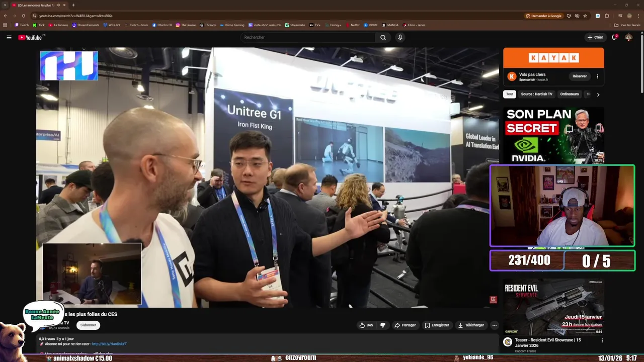The width and height of the screenshot is (644, 362).
Task: Reload the page in the browser
Action: 23,16
